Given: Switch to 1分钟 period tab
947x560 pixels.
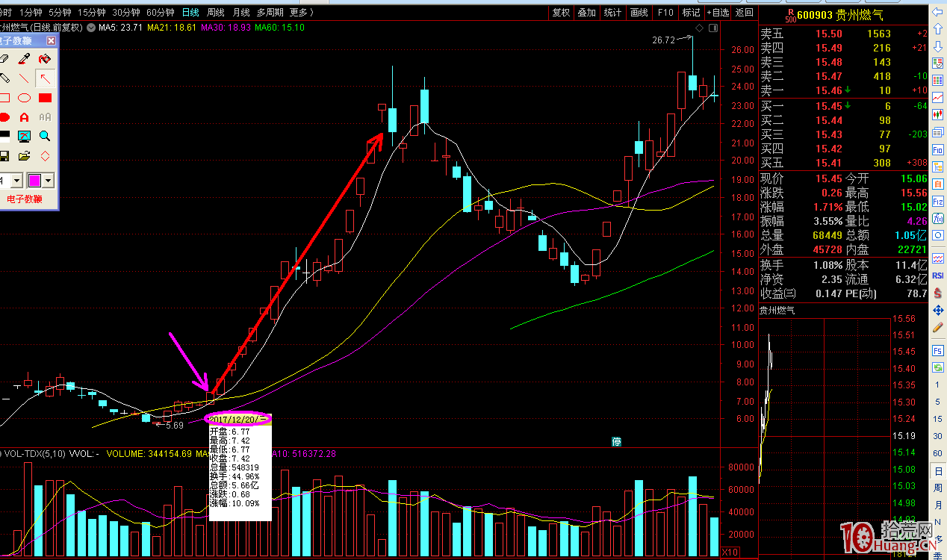Looking at the screenshot, I should tap(31, 13).
